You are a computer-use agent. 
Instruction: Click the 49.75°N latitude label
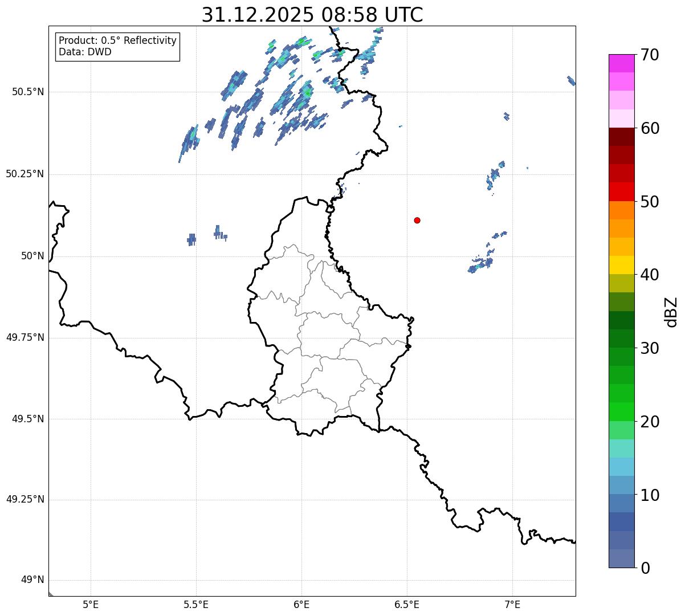25,337
